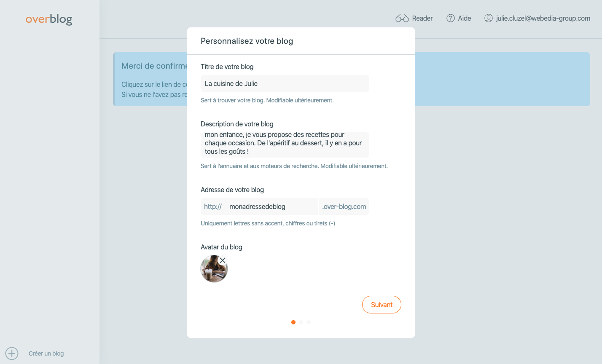Screen dimensions: 602x364
Task: Click the user profile icon
Action: (x=489, y=18)
